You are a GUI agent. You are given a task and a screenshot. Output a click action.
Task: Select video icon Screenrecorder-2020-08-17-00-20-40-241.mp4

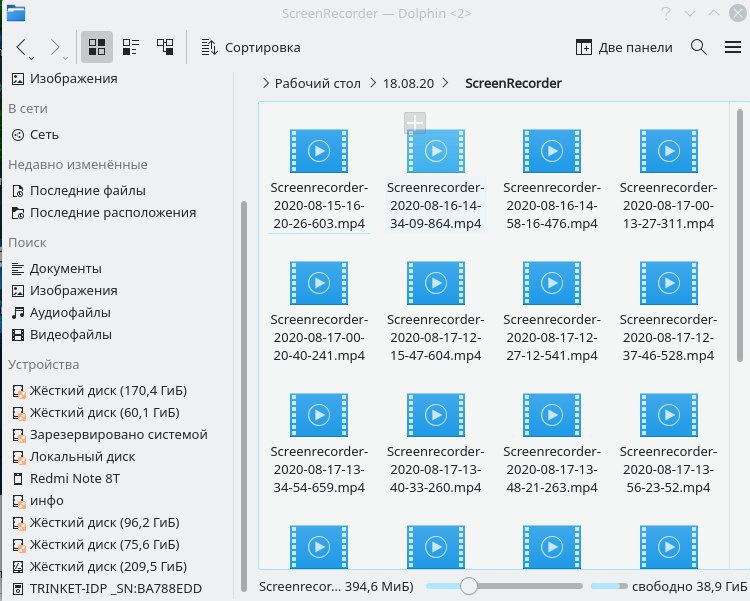click(319, 283)
